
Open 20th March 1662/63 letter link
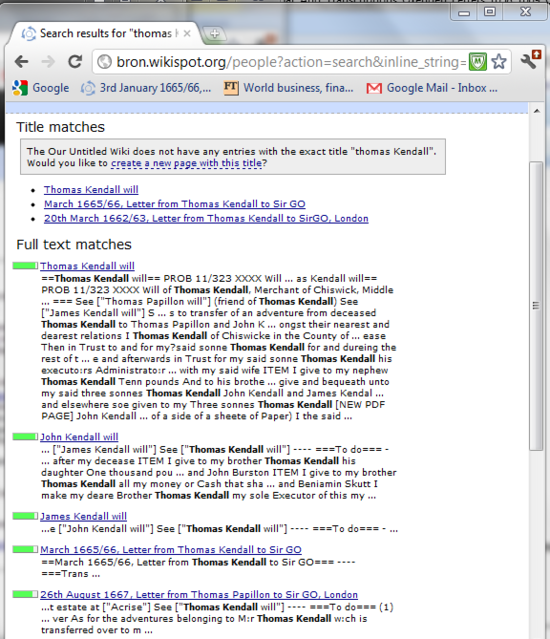coord(206,218)
